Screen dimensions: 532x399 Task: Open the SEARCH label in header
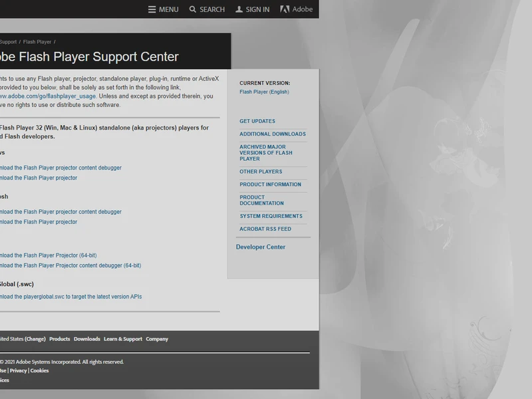tap(212, 9)
